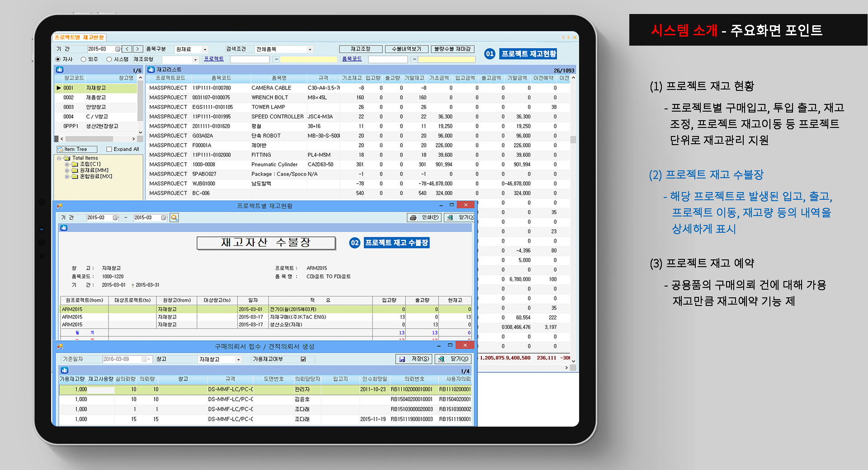Viewport: 868px width, 470px height.
Task: Collapse the Total Items tree node
Action: coord(59,158)
